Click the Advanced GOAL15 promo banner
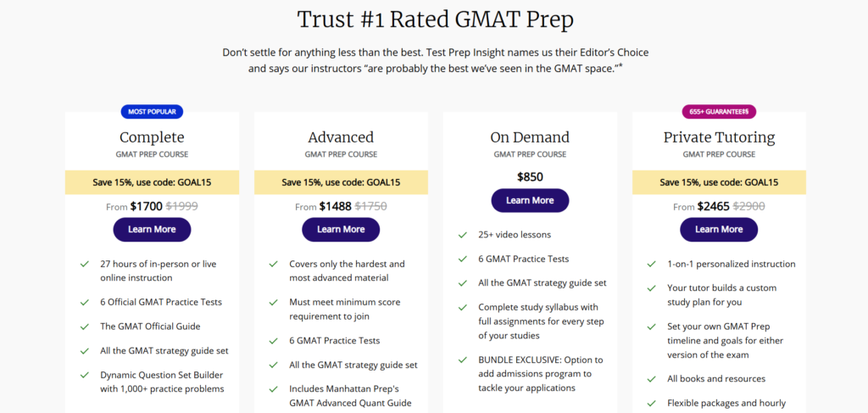The width and height of the screenshot is (868, 413). pyautogui.click(x=341, y=182)
